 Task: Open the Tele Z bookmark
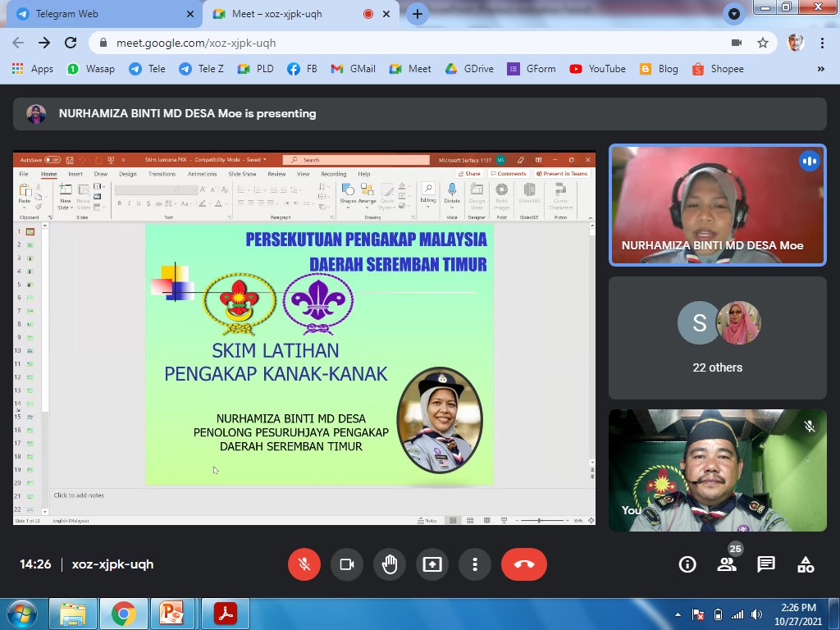202,69
